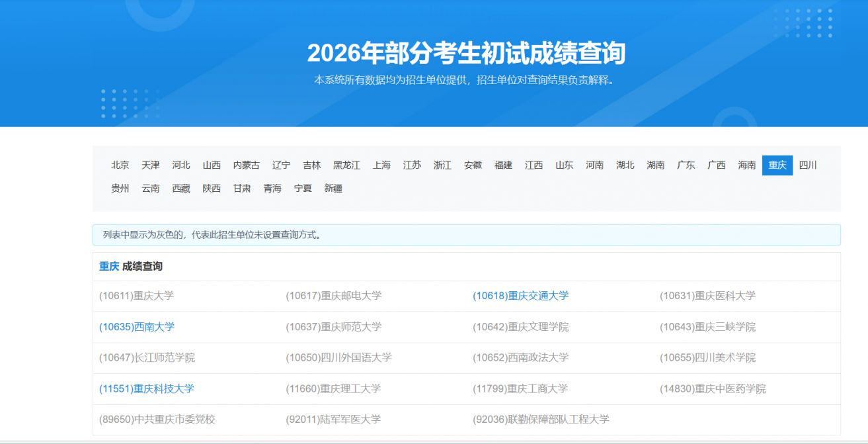868x444 pixels.
Task: Select the 安徽 province tab
Action: [473, 165]
